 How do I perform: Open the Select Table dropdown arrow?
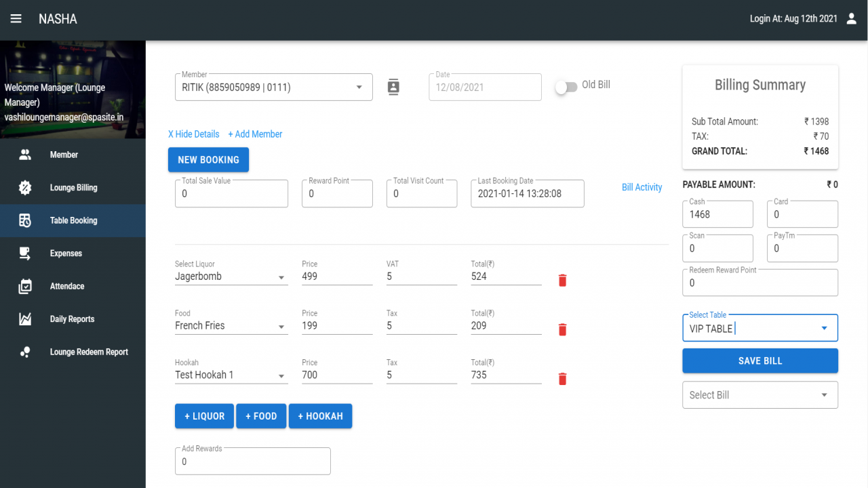pos(825,328)
